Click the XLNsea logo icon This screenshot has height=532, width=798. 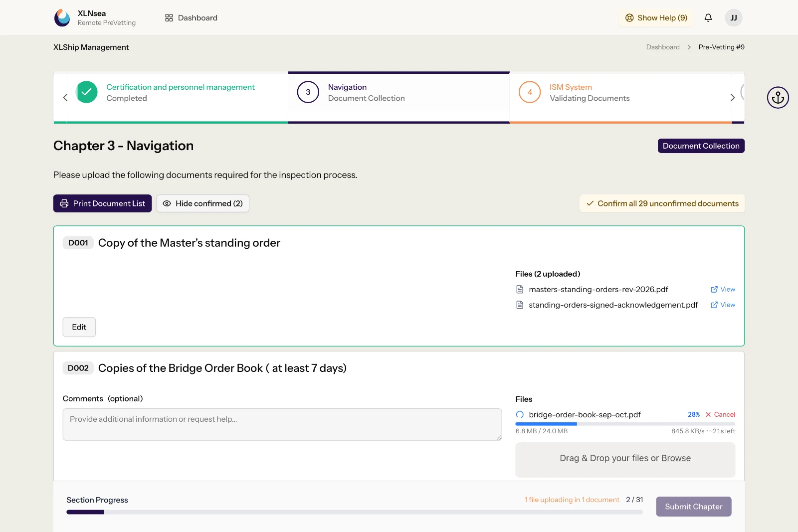coord(62,18)
